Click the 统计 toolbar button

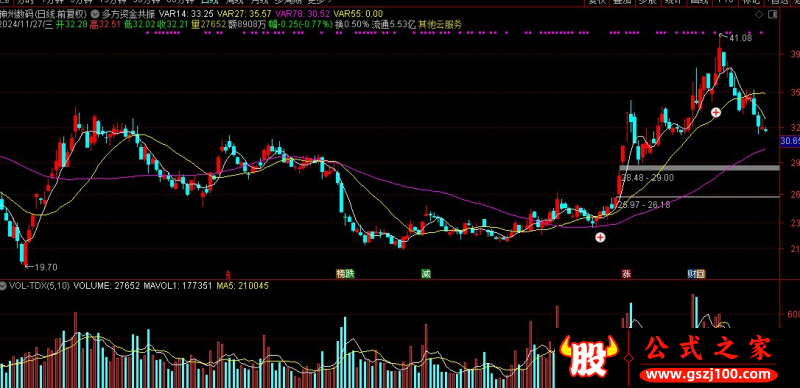pyautogui.click(x=674, y=2)
